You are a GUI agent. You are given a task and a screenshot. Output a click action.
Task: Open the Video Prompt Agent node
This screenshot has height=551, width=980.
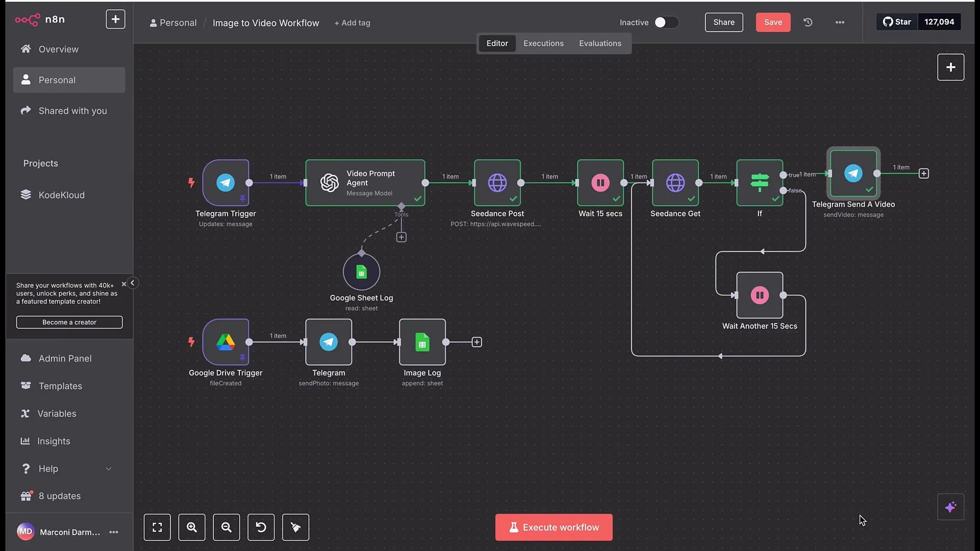click(365, 183)
